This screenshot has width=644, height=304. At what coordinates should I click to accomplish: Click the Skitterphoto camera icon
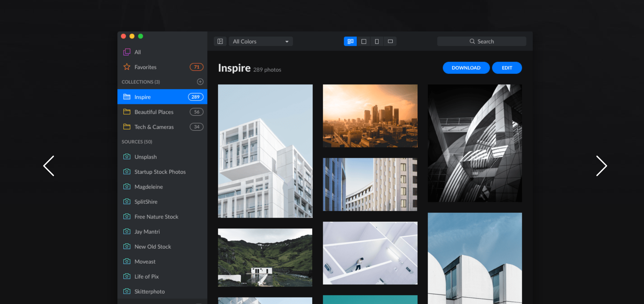point(127,291)
